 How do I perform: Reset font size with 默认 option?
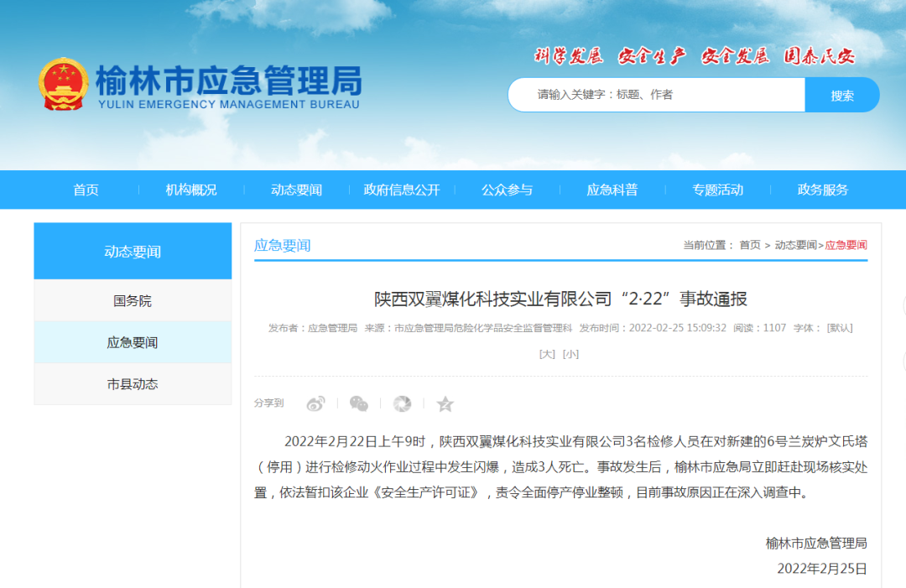[x=839, y=328]
